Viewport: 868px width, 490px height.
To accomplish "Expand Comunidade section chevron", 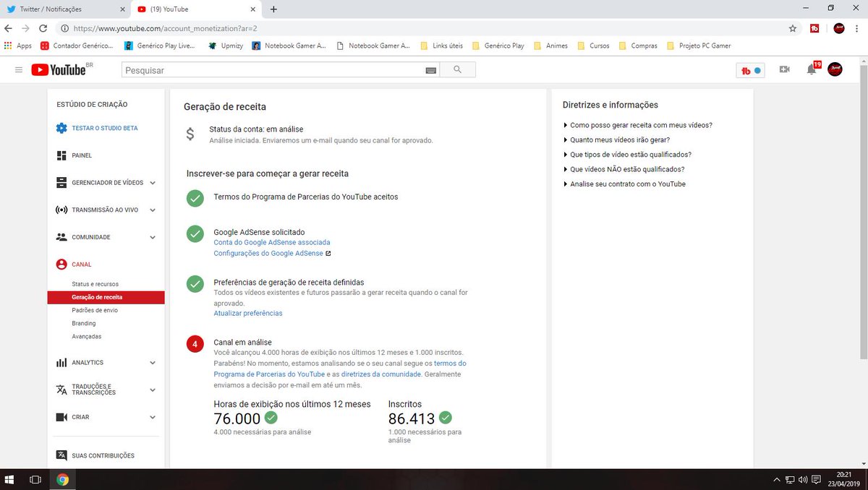I will click(153, 237).
